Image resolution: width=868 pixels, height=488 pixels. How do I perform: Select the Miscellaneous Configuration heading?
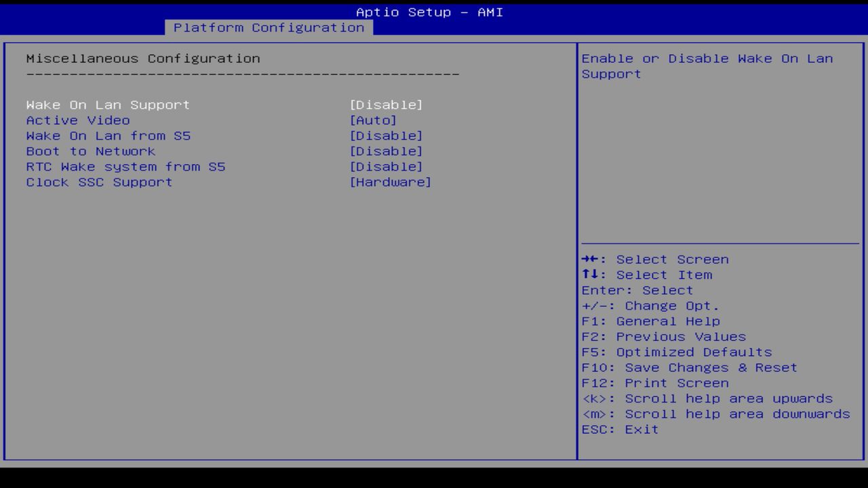[143, 58]
